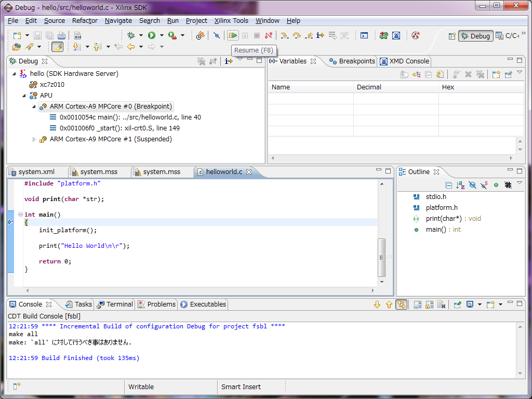Screen dimensions: 532x399
Task: Expand ARM Cortex-A9 MPCore #1 node
Action: click(x=34, y=139)
